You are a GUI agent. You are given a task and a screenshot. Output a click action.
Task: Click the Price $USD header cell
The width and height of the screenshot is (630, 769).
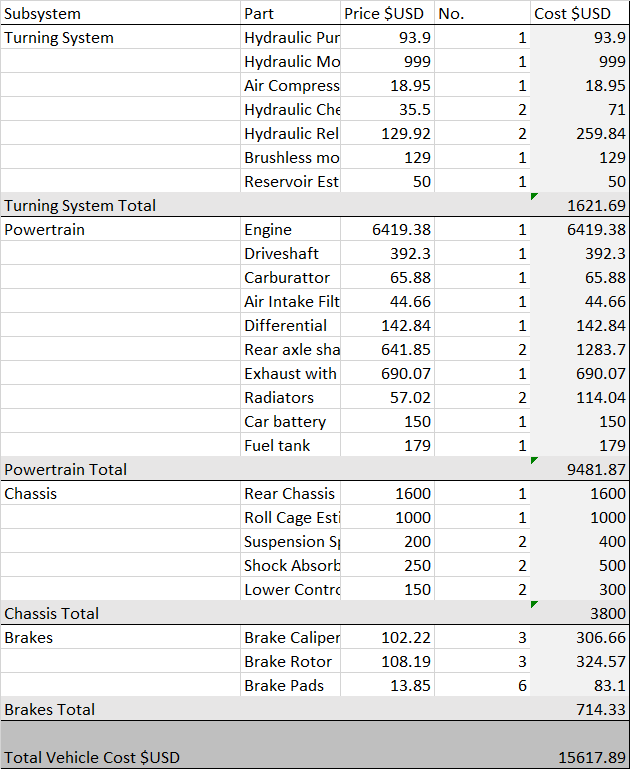click(x=384, y=13)
